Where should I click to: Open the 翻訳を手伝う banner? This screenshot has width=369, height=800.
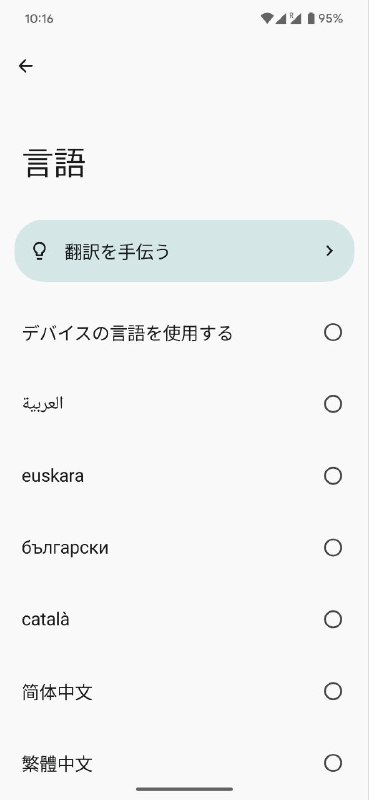184,251
